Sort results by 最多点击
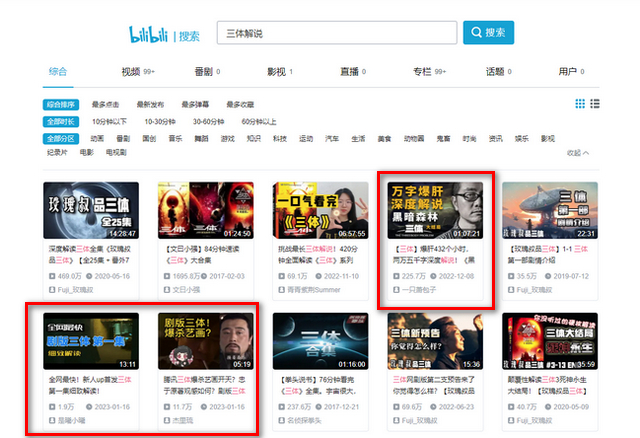This screenshot has height=438, width=640. (105, 104)
